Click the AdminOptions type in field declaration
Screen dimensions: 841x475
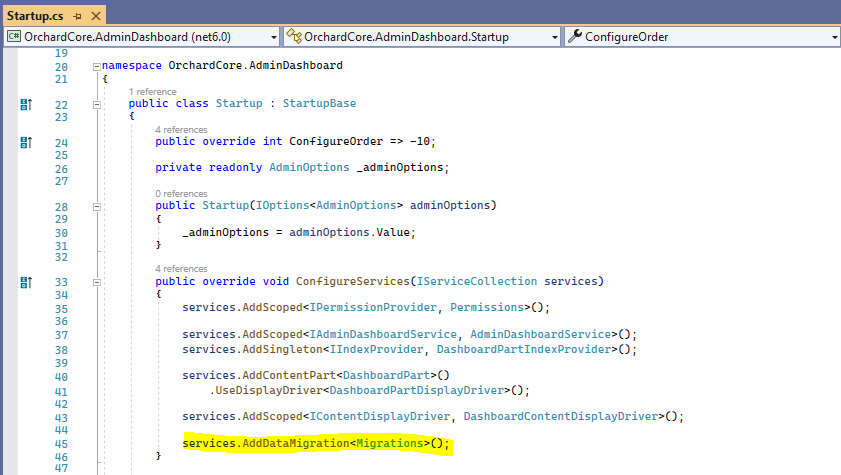[x=309, y=167]
